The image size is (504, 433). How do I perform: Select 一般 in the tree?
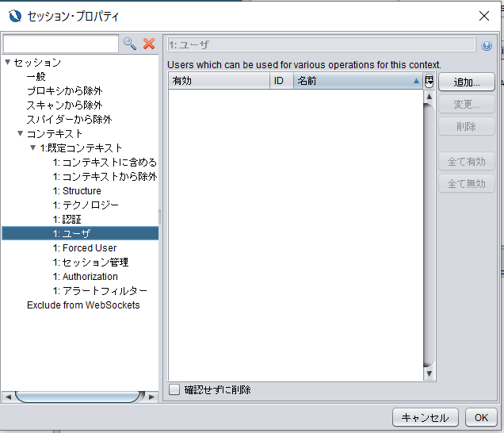pyautogui.click(x=36, y=77)
